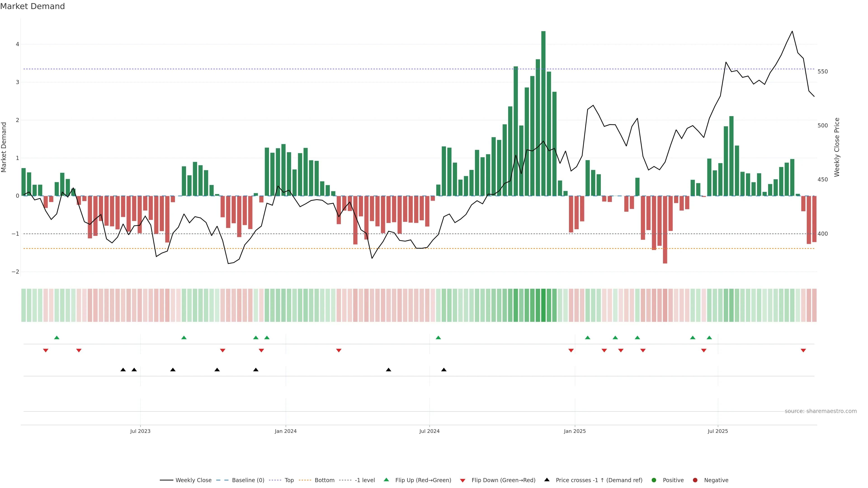Click the darkest green heatmap strip cell

click(543, 305)
